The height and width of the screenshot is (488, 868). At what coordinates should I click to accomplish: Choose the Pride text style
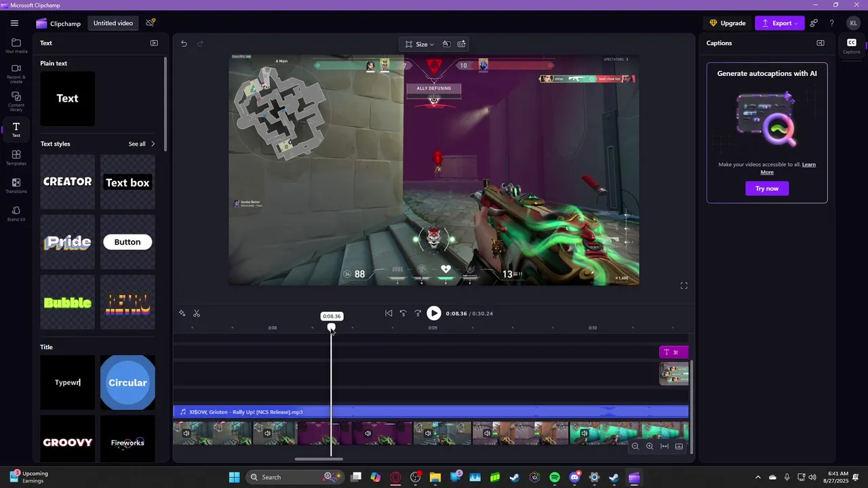(x=67, y=242)
